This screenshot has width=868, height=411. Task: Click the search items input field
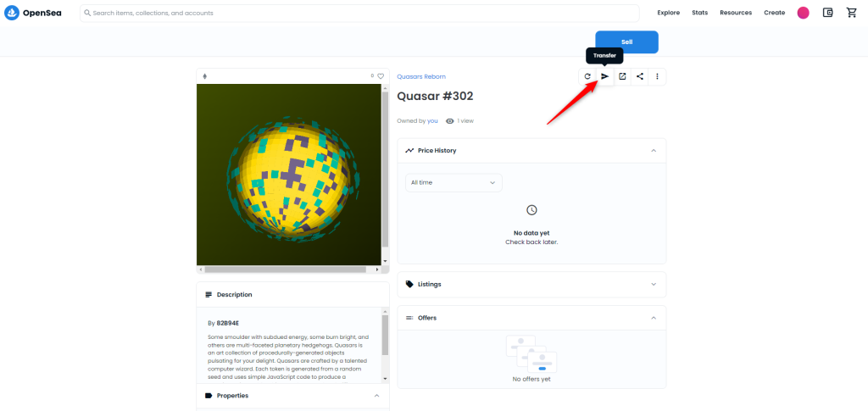coord(359,13)
